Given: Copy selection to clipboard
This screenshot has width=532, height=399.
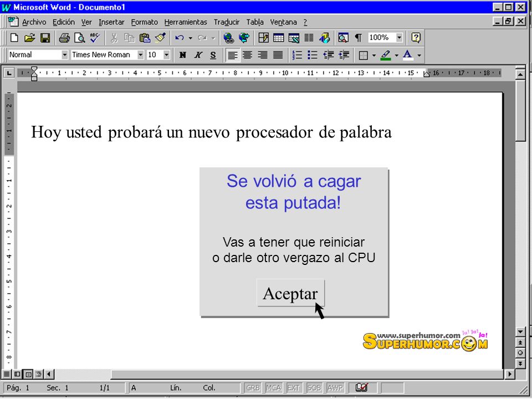Looking at the screenshot, I should pyautogui.click(x=129, y=38).
